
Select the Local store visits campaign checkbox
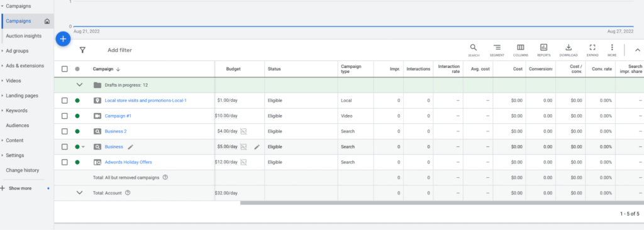click(x=65, y=101)
